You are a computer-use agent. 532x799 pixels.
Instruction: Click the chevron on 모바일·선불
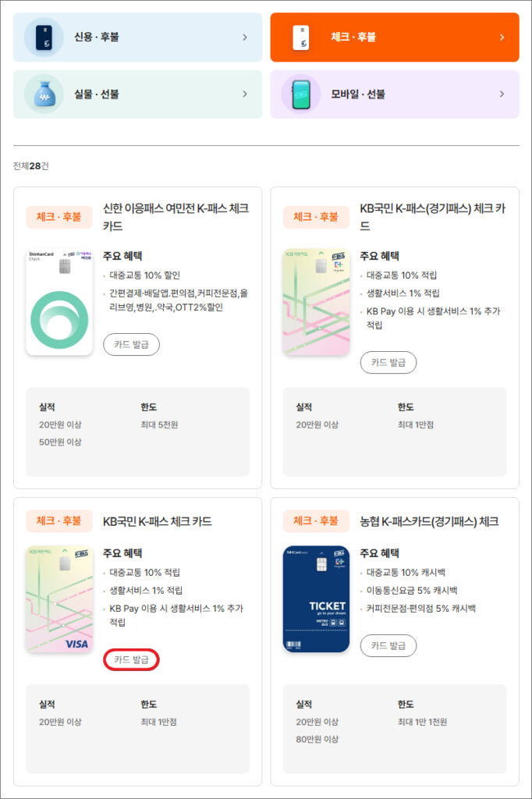point(502,94)
